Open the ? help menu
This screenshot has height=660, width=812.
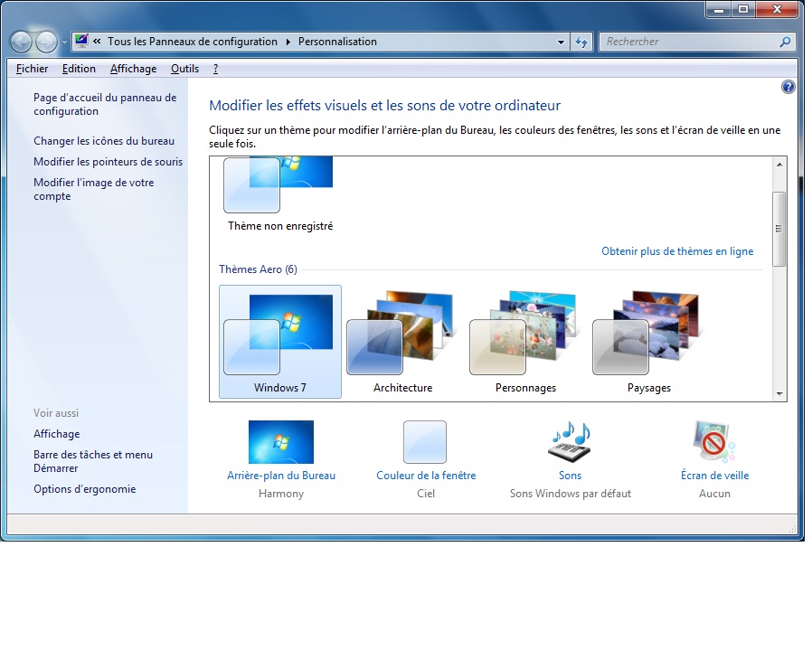(x=215, y=69)
